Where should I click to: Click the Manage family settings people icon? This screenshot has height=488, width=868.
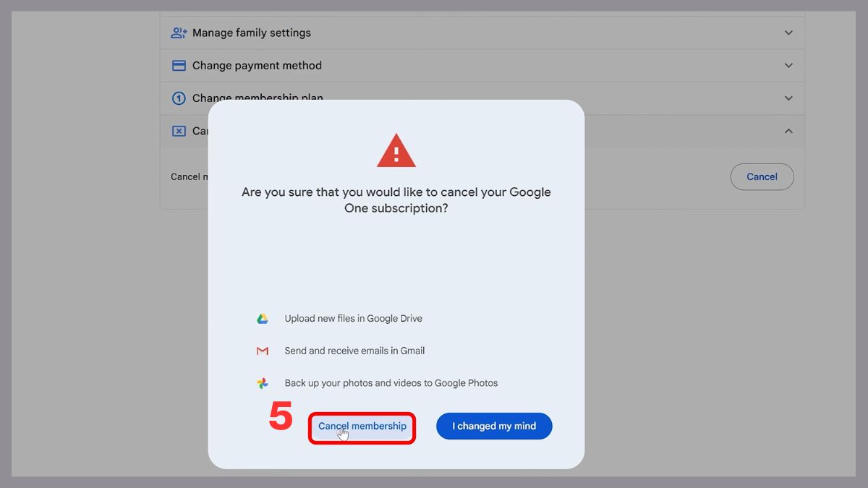[x=179, y=33]
